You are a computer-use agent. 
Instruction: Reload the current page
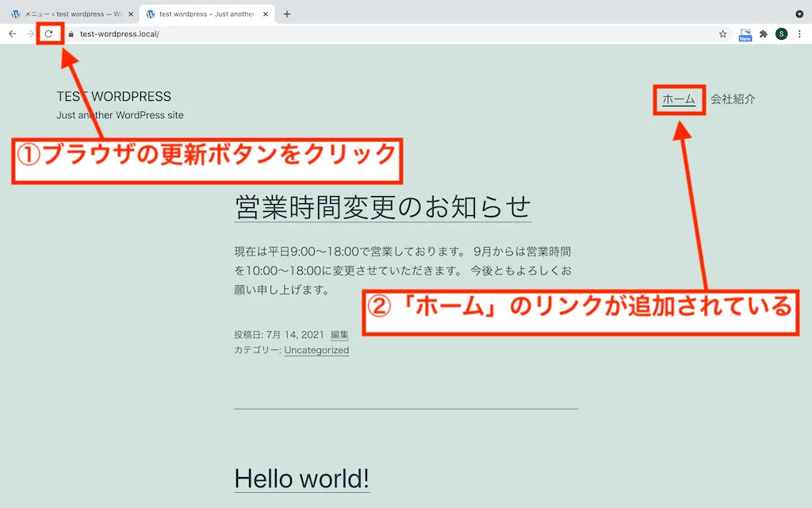(49, 34)
